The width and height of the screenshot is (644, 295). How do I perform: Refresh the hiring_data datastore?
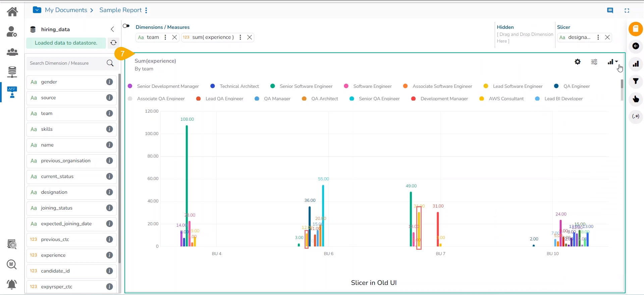point(113,43)
